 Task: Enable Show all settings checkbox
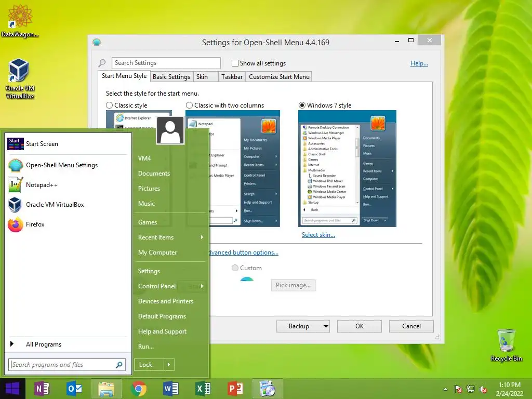[x=235, y=63]
